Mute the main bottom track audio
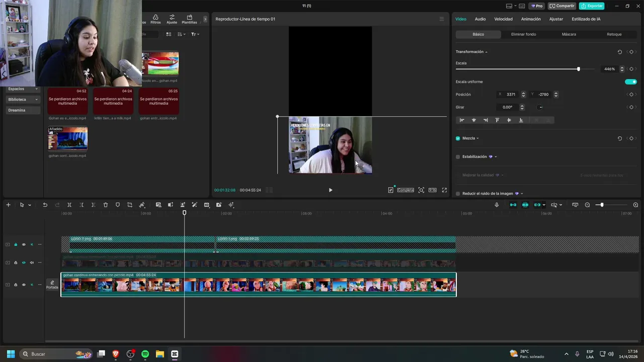 point(32,285)
